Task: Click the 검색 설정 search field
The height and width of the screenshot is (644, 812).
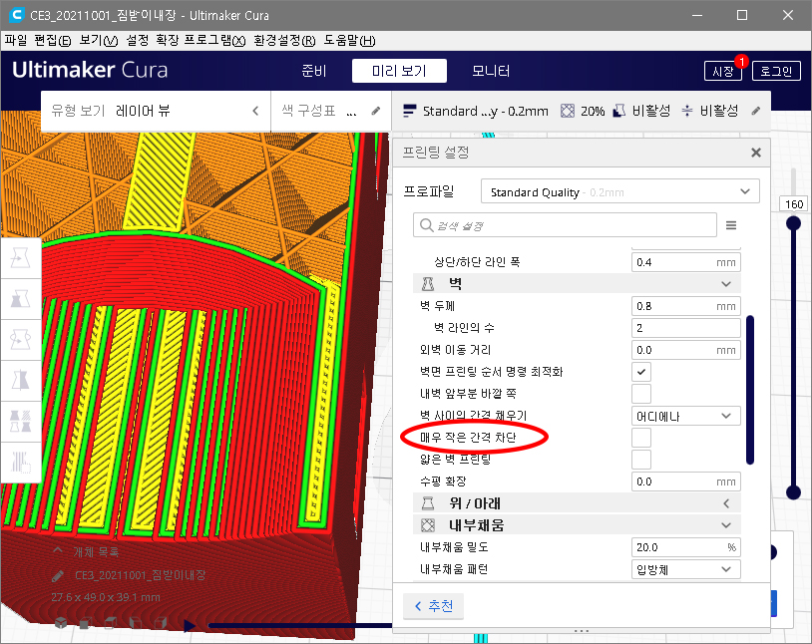Action: (x=565, y=225)
